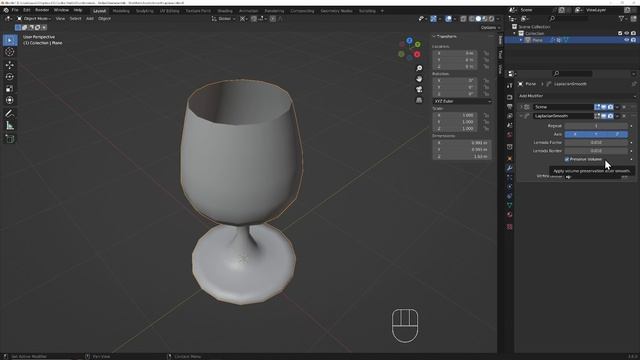The height and width of the screenshot is (360, 640).
Task: Select the Add Cube tool
Action: (x=10, y=139)
